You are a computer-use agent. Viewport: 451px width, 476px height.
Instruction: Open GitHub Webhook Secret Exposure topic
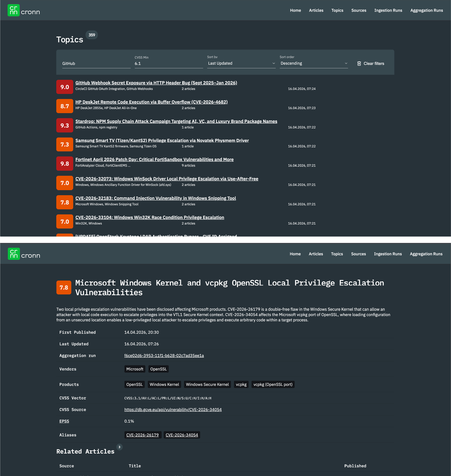tap(156, 83)
